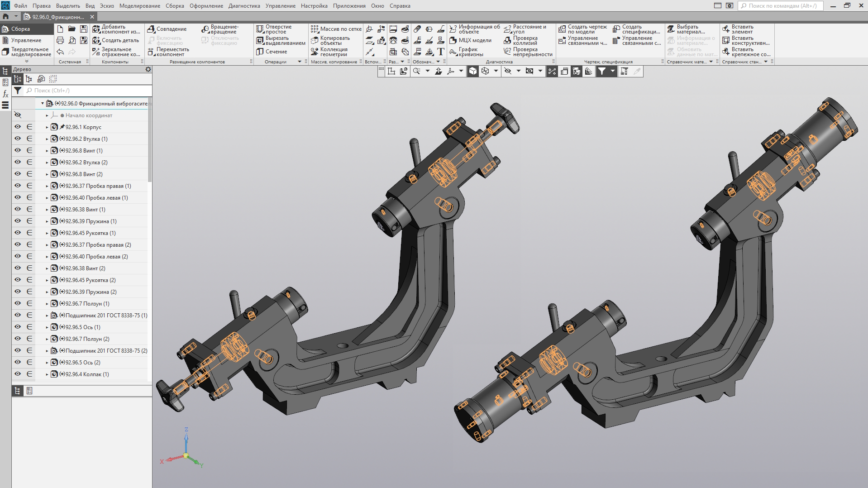Toggle eye for 92.96.5 Ось (2)
Viewport: 868px width, 488px height.
(18, 362)
